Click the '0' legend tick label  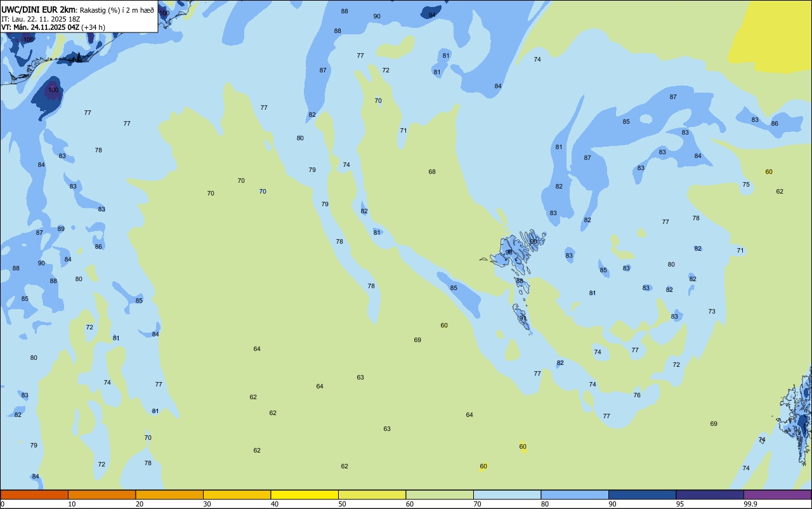[x=3, y=504]
